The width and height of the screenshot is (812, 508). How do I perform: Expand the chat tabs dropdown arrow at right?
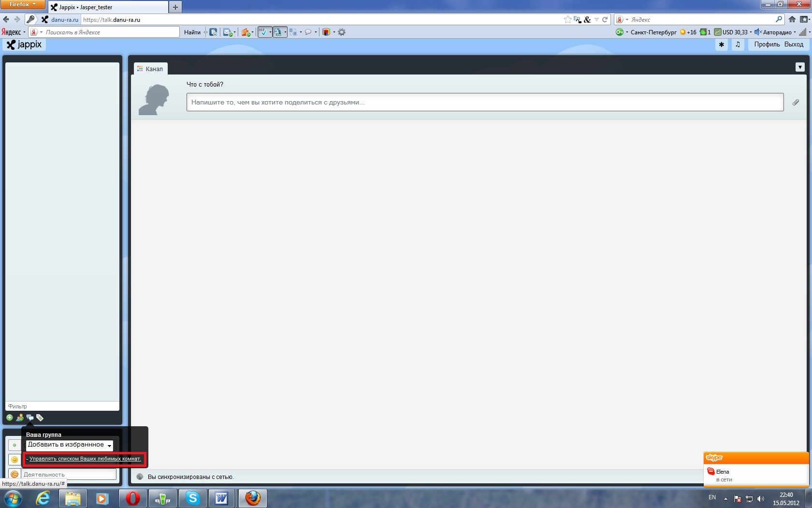[x=800, y=67]
